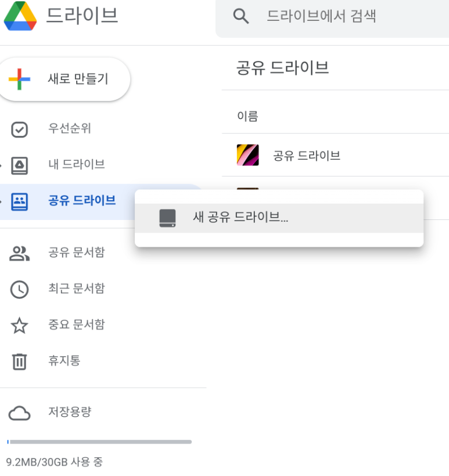Viewport: 449px width, 476px height.
Task: Open 최근 문서함 in the sidebar
Action: (x=77, y=289)
